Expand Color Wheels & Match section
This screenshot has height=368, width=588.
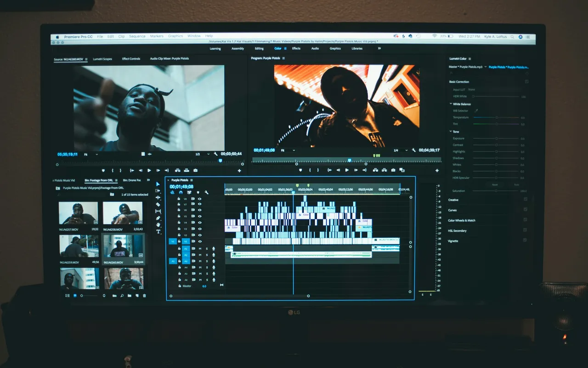click(x=462, y=220)
